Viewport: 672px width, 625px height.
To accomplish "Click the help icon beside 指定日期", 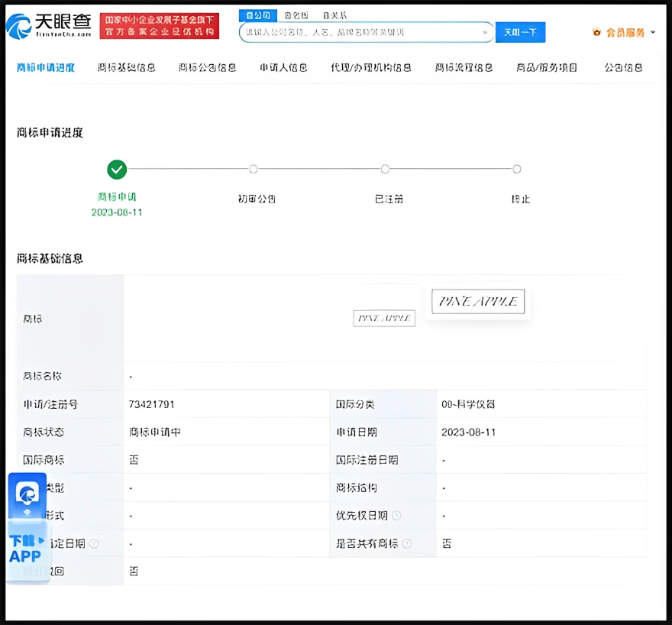I will (95, 543).
